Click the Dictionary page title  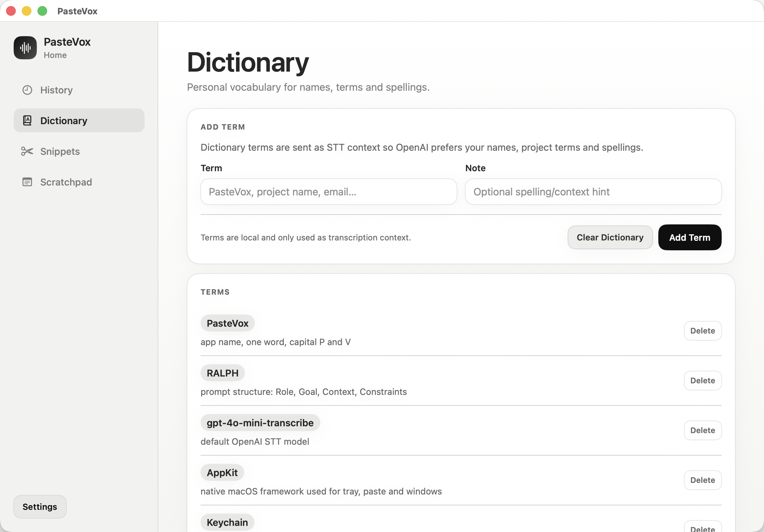(x=248, y=63)
